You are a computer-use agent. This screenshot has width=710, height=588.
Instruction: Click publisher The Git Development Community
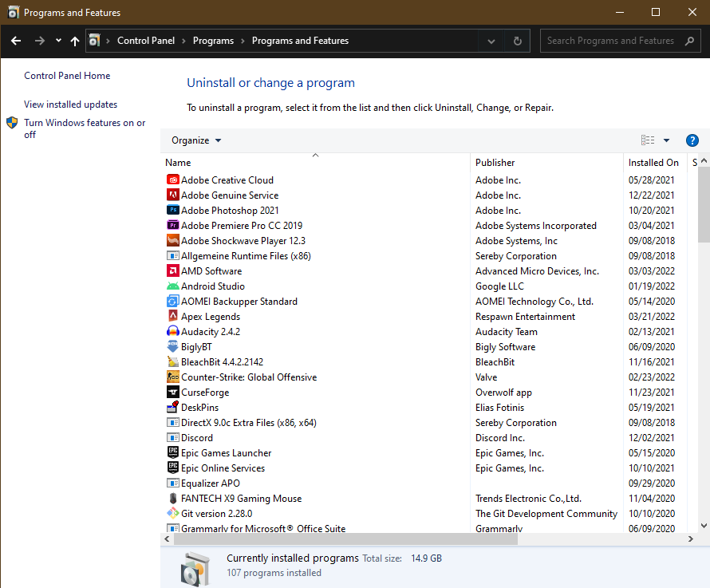[546, 514]
